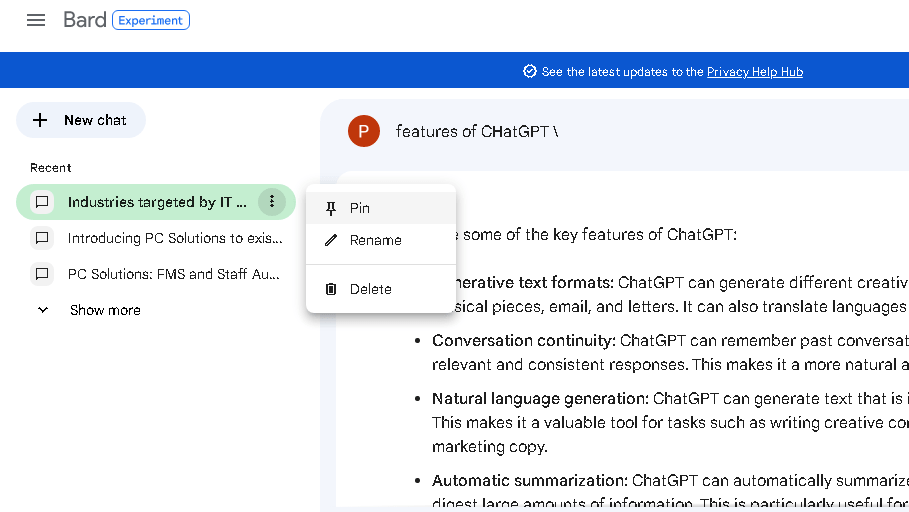Click the user avatar P icon
The width and height of the screenshot is (909, 512).
364,131
